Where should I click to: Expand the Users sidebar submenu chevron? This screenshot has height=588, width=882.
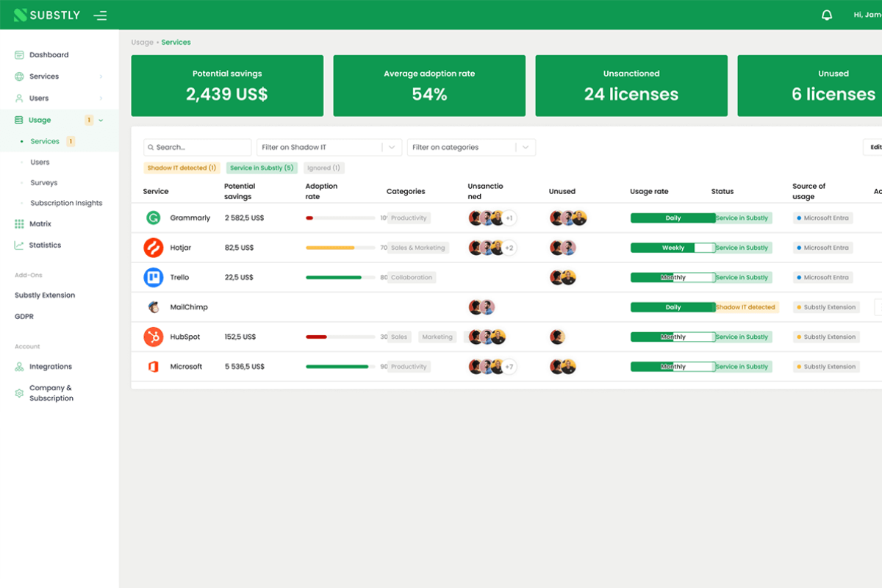click(x=101, y=98)
